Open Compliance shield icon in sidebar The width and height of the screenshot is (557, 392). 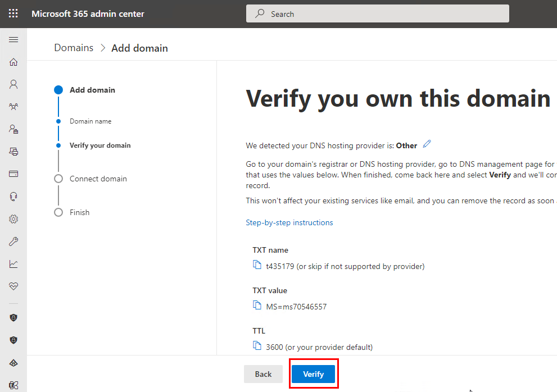click(x=13, y=340)
